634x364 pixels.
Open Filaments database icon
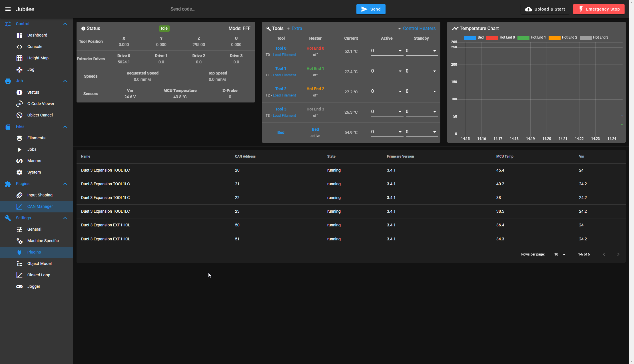pyautogui.click(x=19, y=138)
